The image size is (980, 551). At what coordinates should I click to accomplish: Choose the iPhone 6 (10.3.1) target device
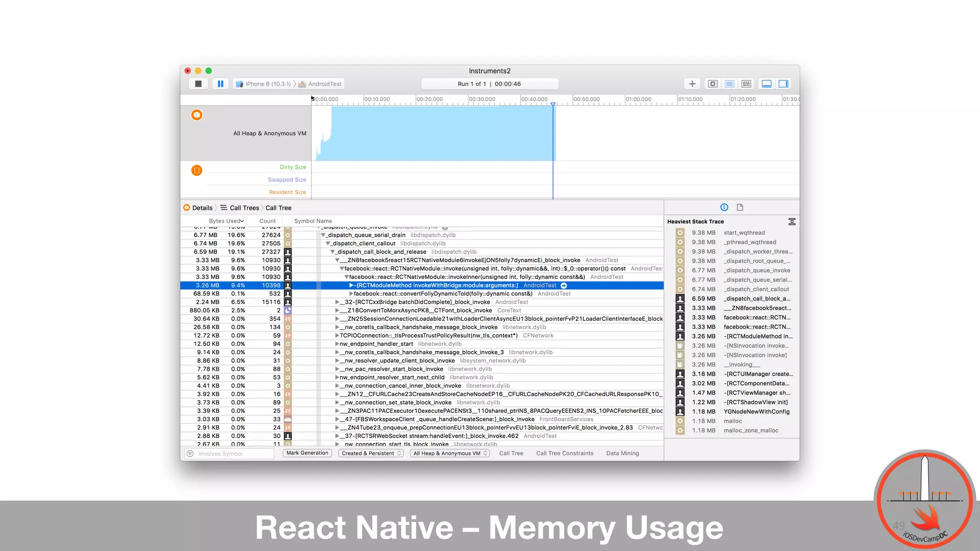[264, 84]
